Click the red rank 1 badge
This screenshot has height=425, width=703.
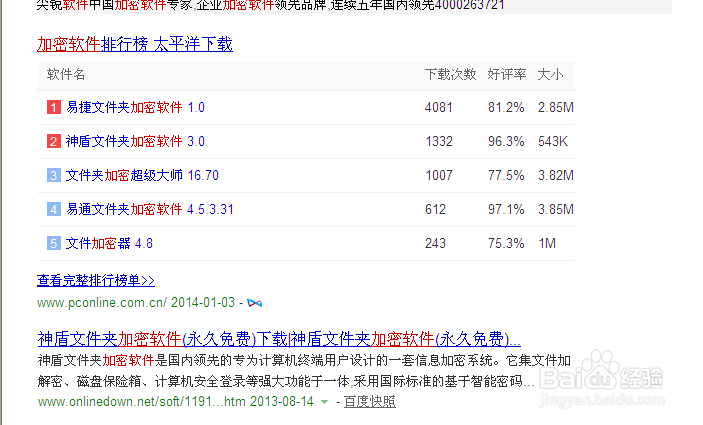coord(54,108)
